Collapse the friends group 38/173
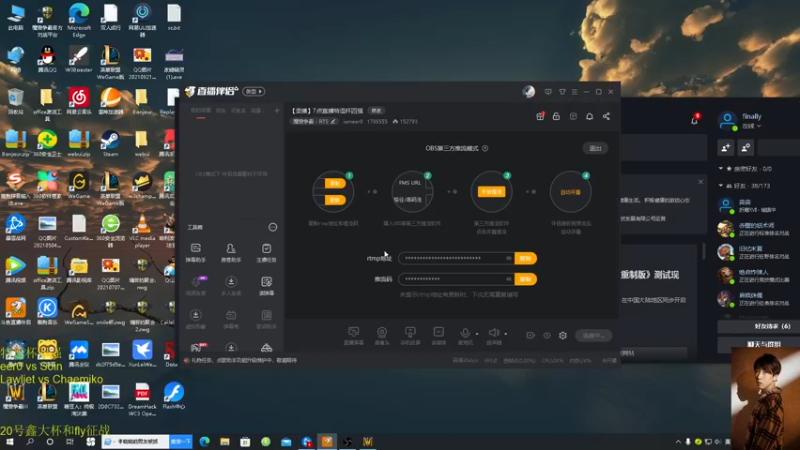 (x=720, y=186)
